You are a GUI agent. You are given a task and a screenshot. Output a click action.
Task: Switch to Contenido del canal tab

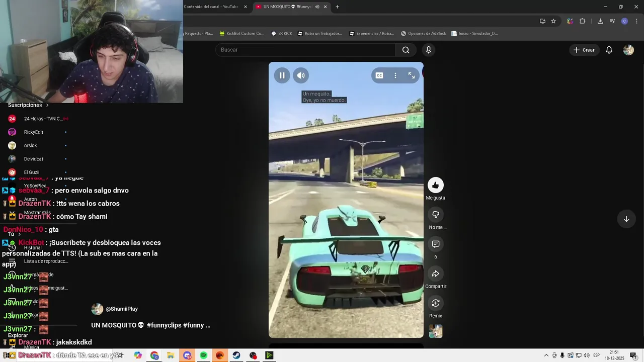pos(211,7)
